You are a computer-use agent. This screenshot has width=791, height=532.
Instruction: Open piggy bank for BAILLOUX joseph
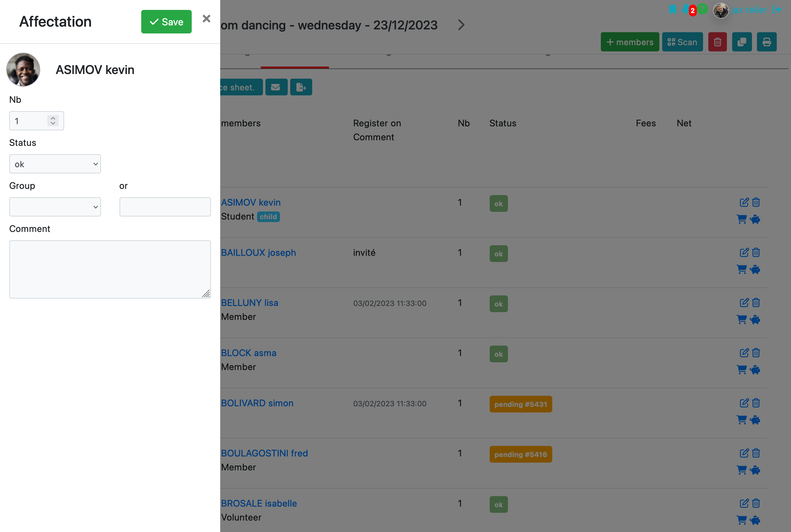[755, 269]
